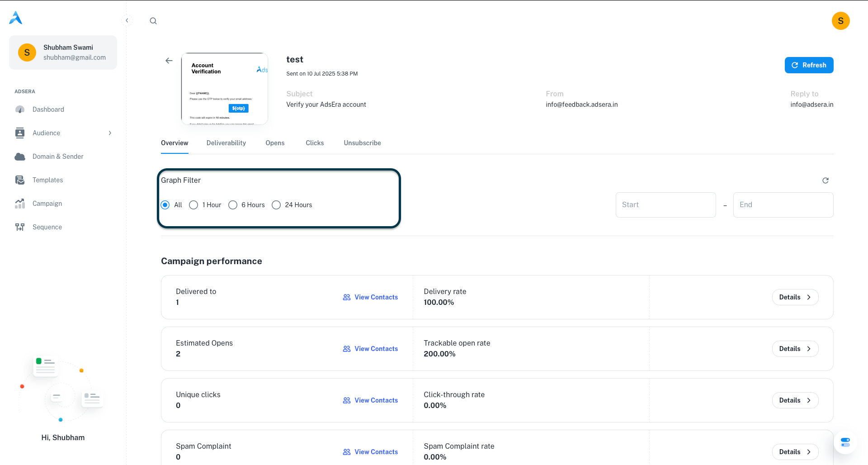The width and height of the screenshot is (868, 465).
Task: Collapse the sidebar with chevron icon
Action: 127,20
